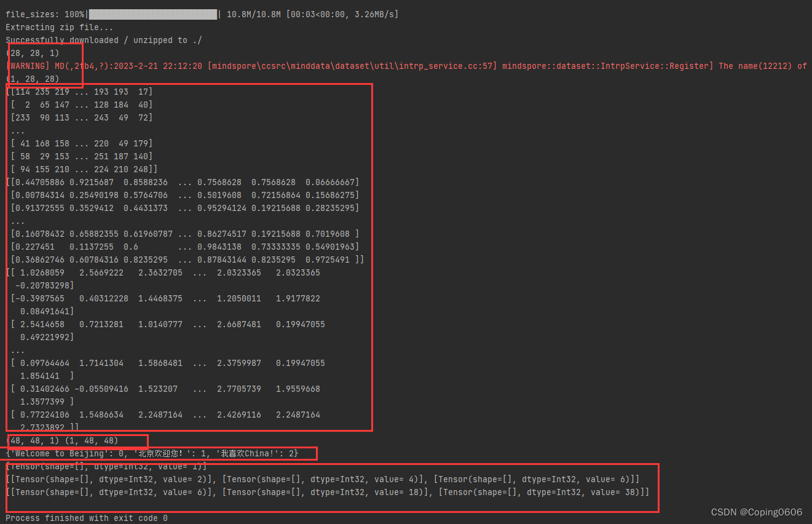Click the value '0.00784314' in float array
The image size is (812, 524).
click(x=40, y=195)
